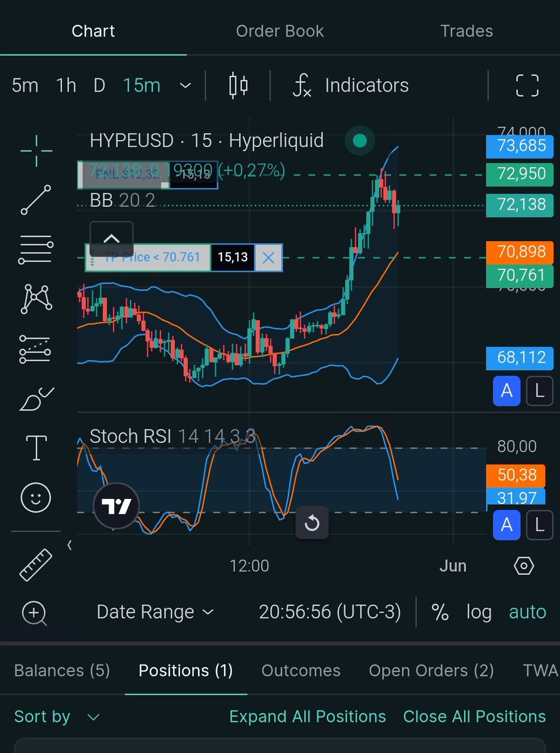Click the timezone clock 20:56:56 (UTC-3)
Screen dimensions: 560x753
[330, 612]
